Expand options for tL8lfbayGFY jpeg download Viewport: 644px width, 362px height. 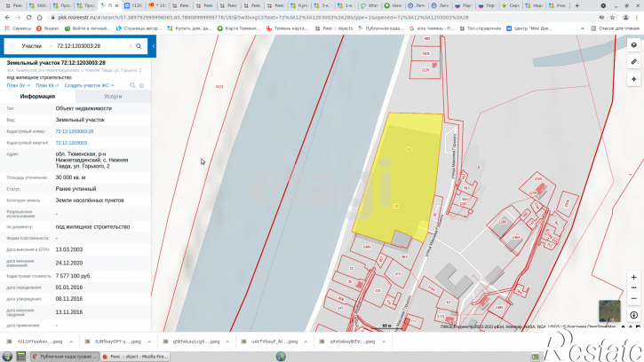tap(149, 342)
